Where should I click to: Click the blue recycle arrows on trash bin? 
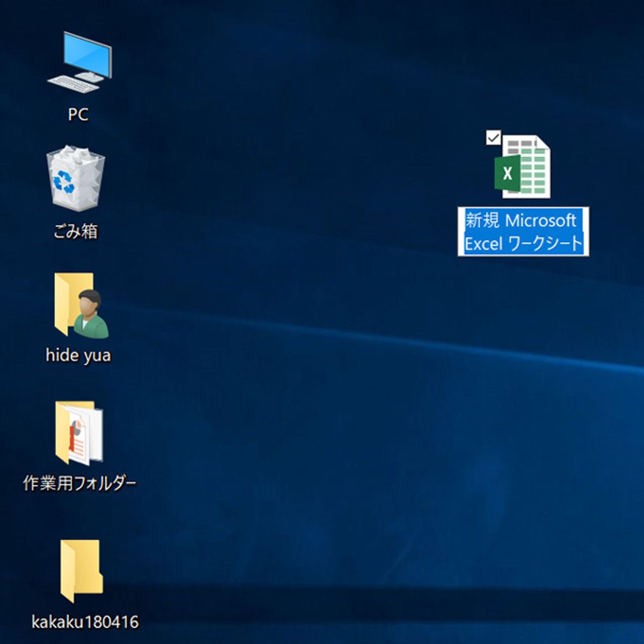coord(64,182)
